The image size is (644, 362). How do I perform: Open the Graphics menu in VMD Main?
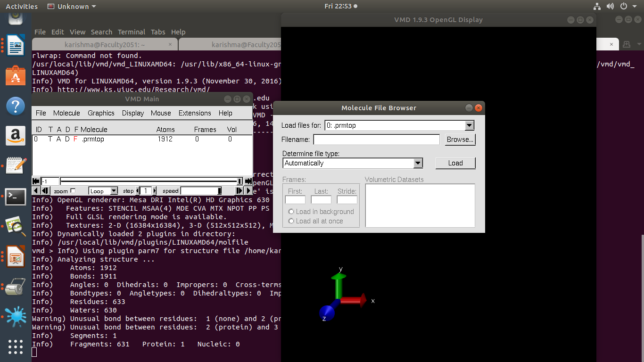pos(101,113)
